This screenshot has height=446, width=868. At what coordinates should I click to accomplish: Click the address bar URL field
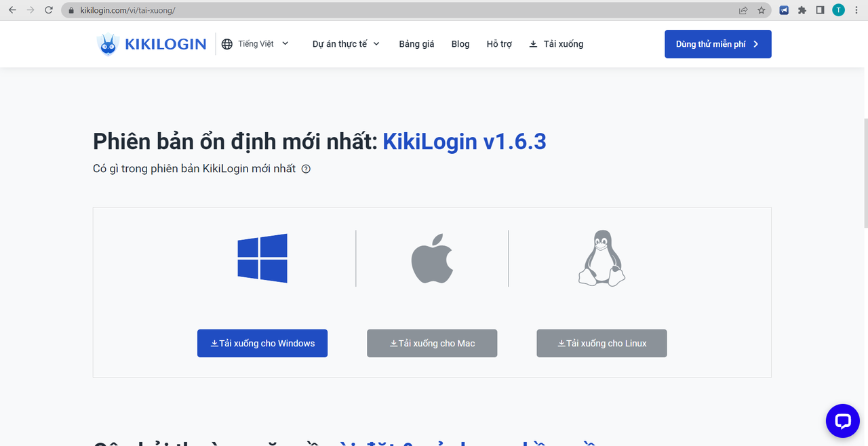click(407, 10)
